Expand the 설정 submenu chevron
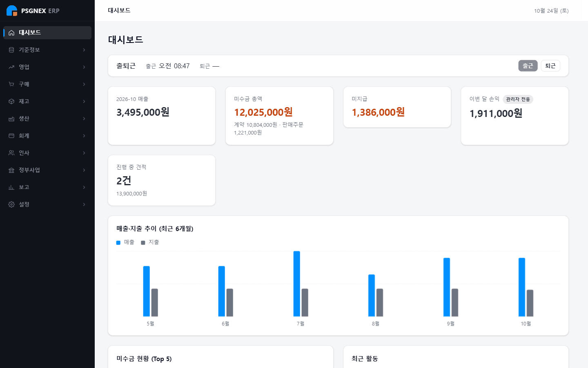The width and height of the screenshot is (588, 368). (84, 204)
